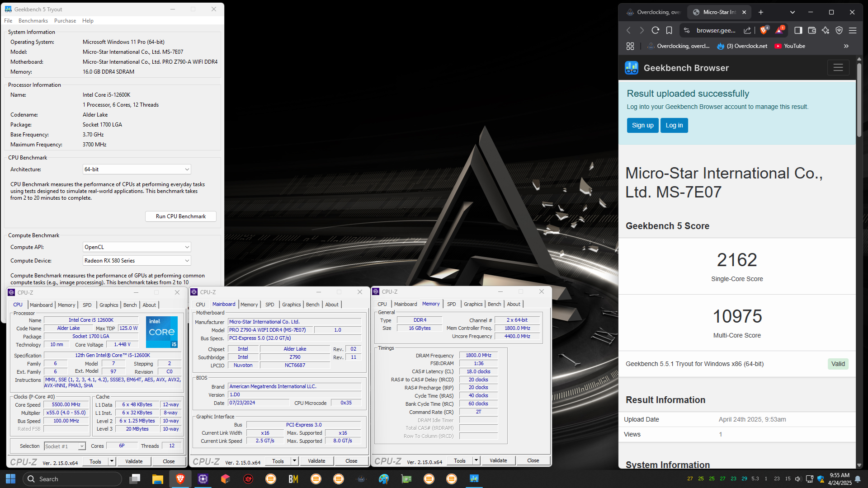868x488 pixels.
Task: Toggle the browser sidebar panel
Action: click(x=798, y=30)
